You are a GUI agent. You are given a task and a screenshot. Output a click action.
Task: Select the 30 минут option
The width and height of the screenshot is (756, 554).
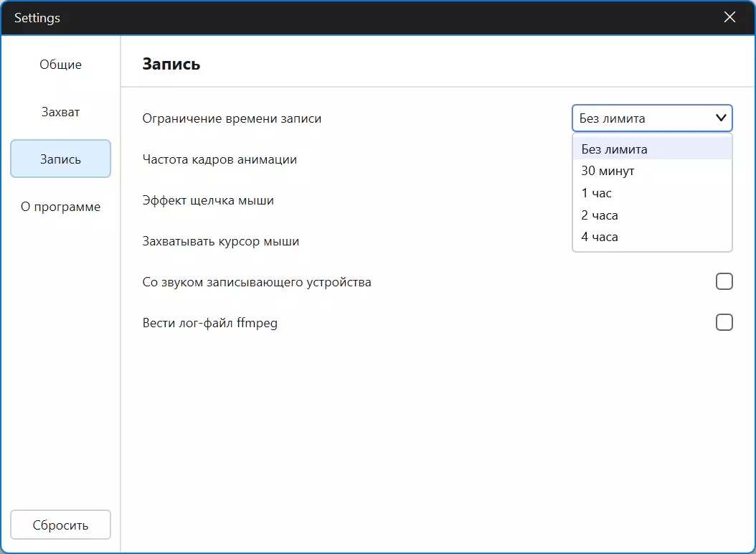point(652,171)
